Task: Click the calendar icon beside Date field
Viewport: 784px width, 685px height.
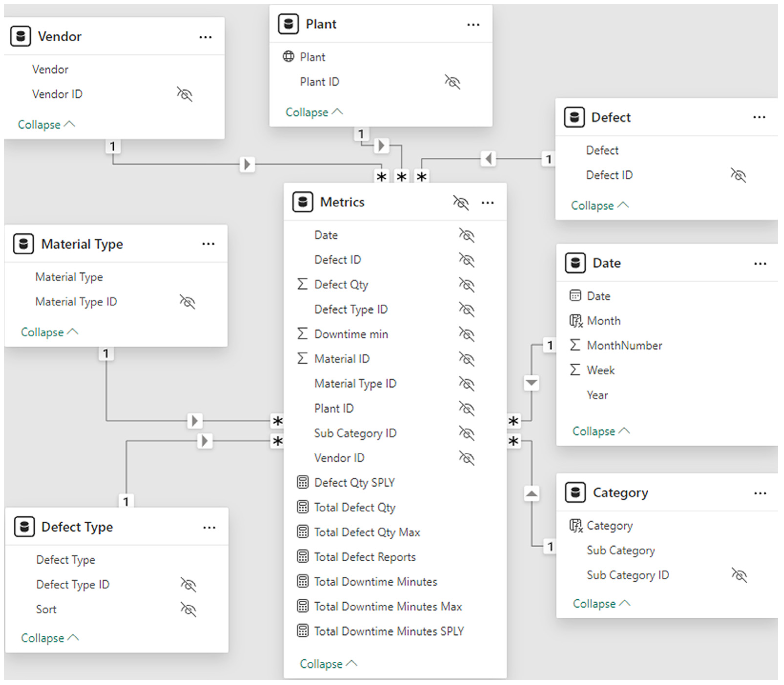Action: (575, 296)
